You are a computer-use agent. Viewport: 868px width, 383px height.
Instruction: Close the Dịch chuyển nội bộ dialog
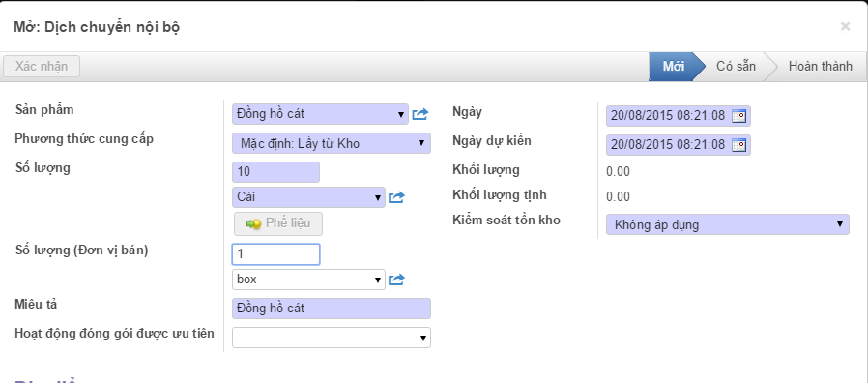[x=845, y=26]
